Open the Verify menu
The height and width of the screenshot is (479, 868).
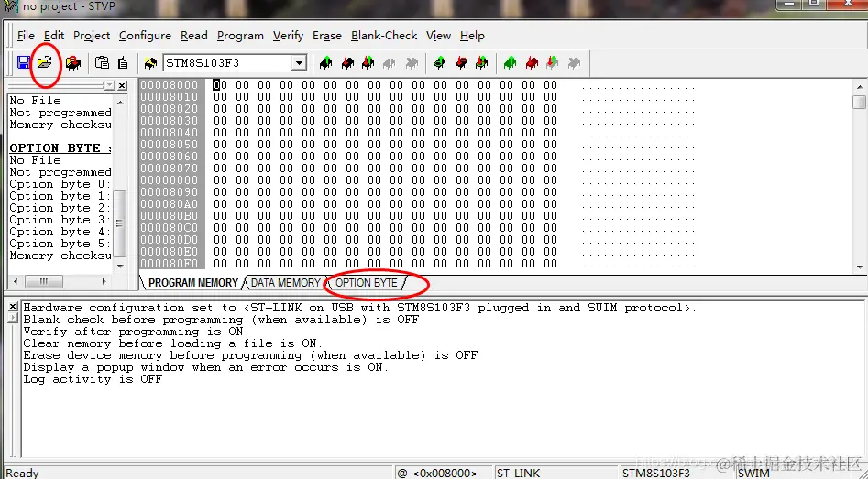tap(288, 36)
